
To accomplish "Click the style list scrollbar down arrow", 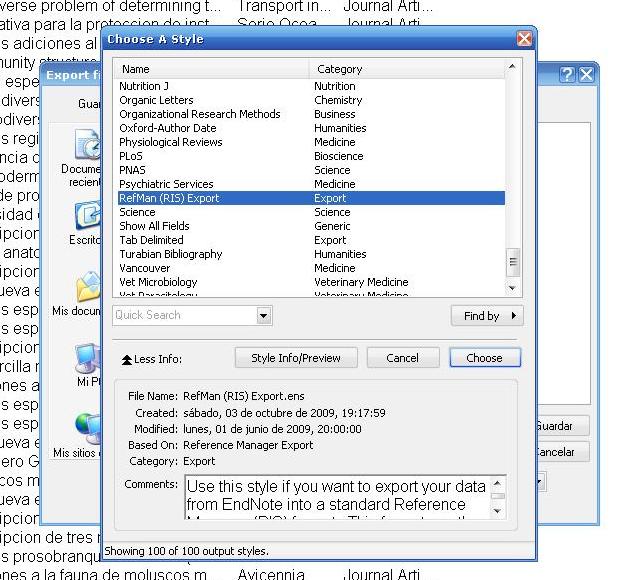I will pyautogui.click(x=514, y=288).
